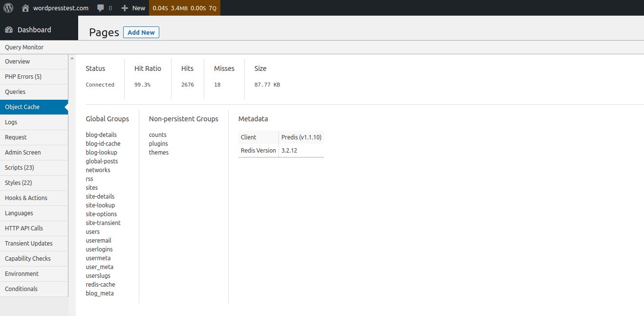Click the home icon next to wordpresstest.com
644x316 pixels.
23,7
